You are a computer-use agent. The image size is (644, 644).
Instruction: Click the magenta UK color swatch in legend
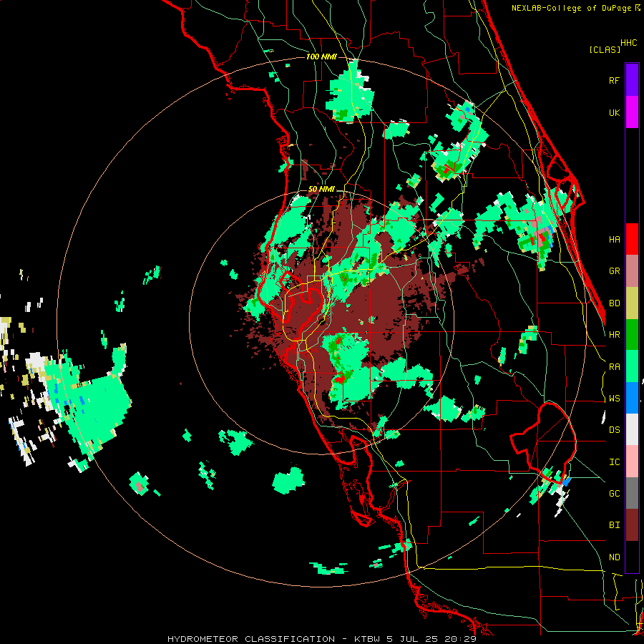(632, 112)
